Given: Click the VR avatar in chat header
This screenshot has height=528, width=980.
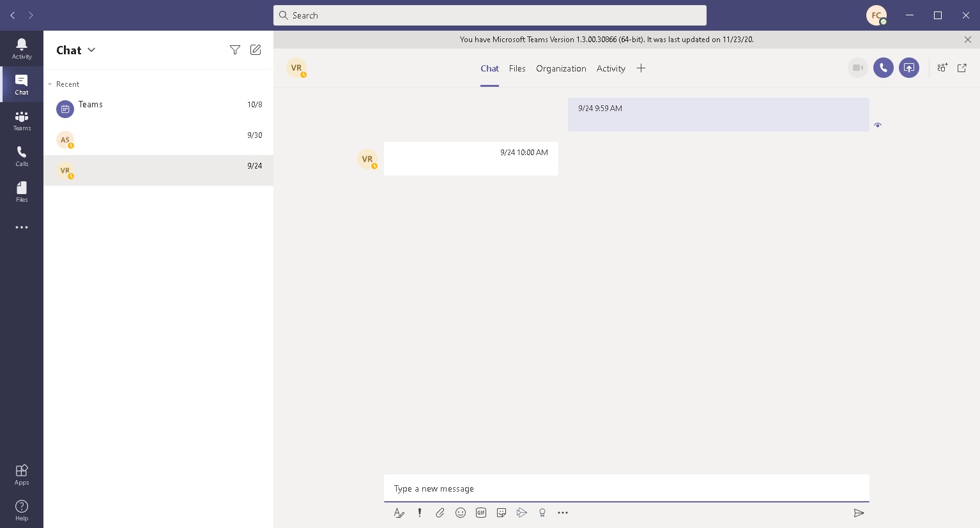Looking at the screenshot, I should 296,68.
